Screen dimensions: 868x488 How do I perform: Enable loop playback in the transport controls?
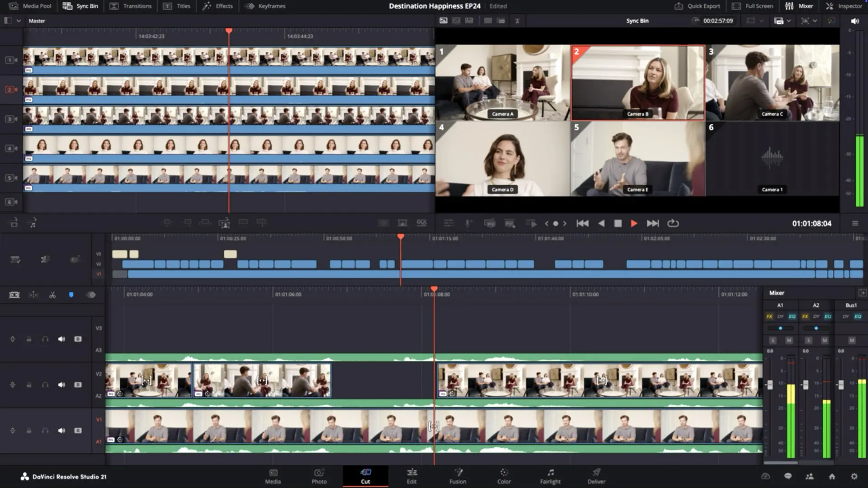click(x=674, y=223)
